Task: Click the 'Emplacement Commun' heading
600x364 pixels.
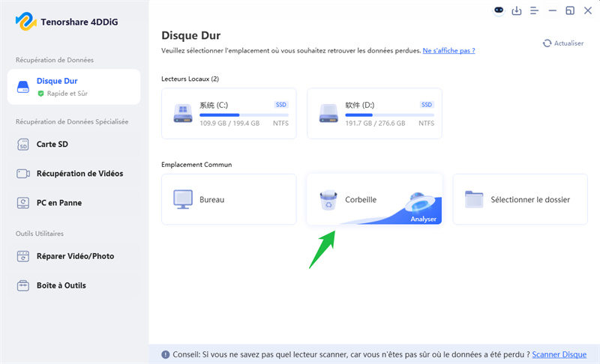Action: click(196, 165)
